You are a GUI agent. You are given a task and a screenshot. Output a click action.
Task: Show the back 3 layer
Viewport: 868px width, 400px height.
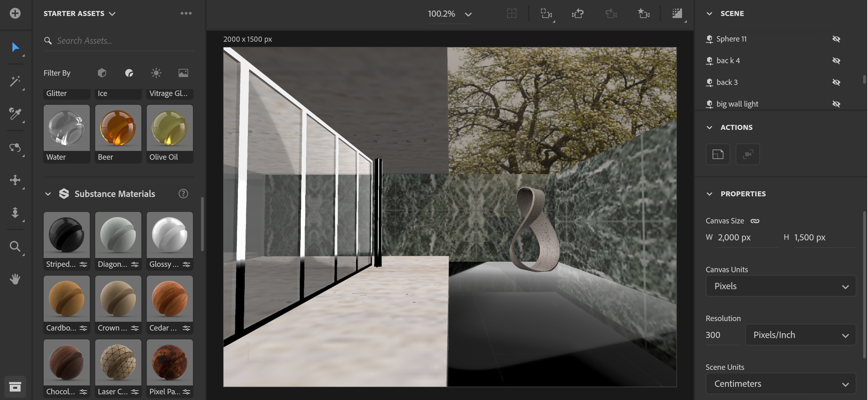click(x=837, y=82)
